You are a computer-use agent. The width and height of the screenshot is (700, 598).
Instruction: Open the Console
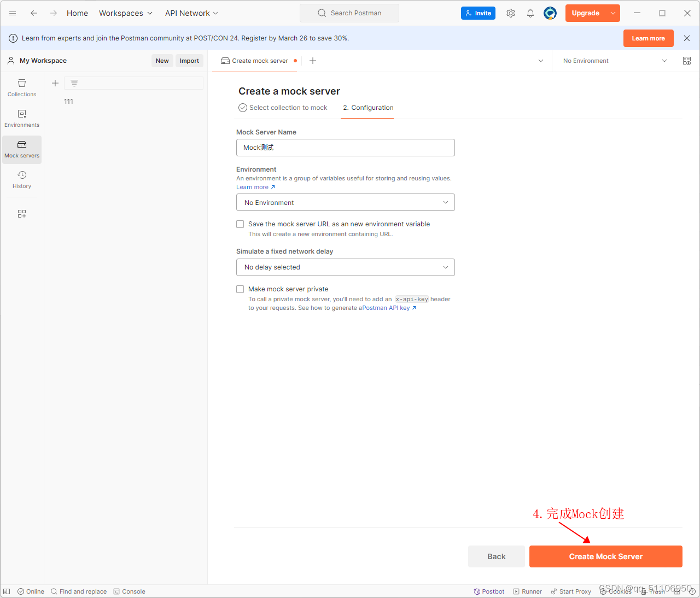pos(129,591)
